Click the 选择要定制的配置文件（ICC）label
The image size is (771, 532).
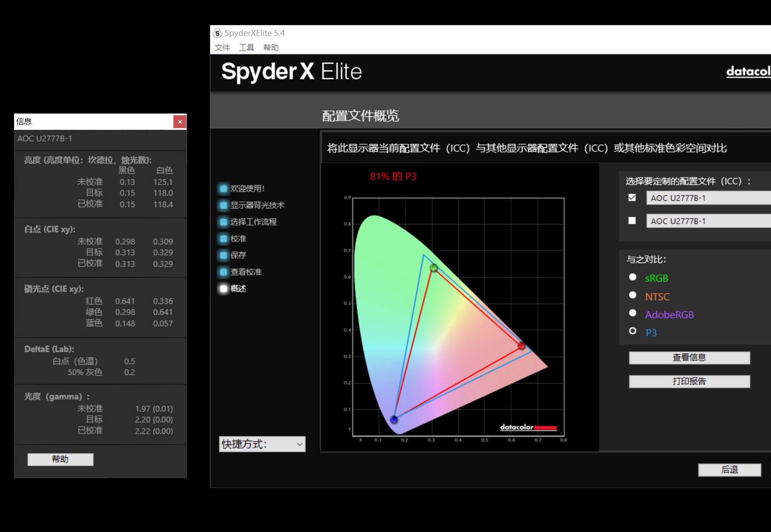688,181
